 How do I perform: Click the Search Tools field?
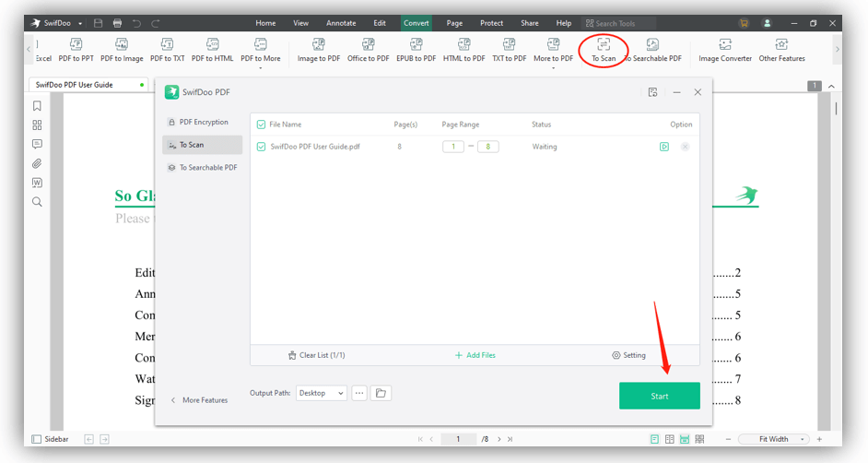pyautogui.click(x=619, y=23)
